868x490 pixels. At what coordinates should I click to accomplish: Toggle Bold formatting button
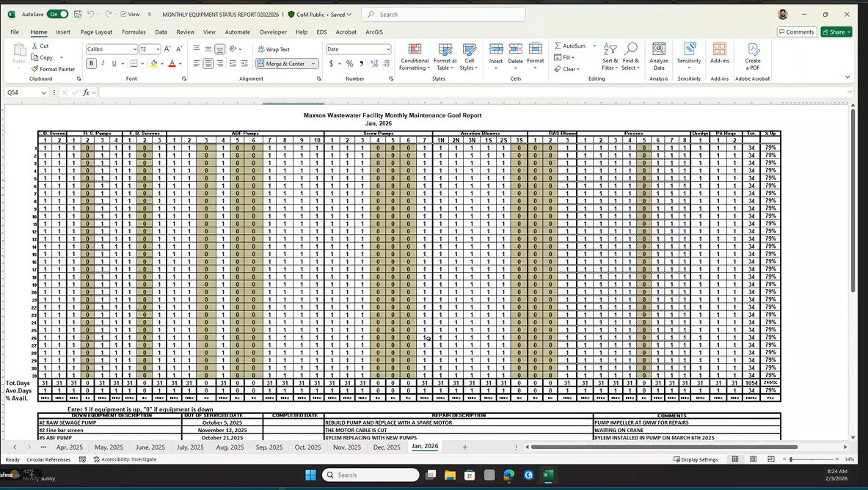(x=92, y=64)
